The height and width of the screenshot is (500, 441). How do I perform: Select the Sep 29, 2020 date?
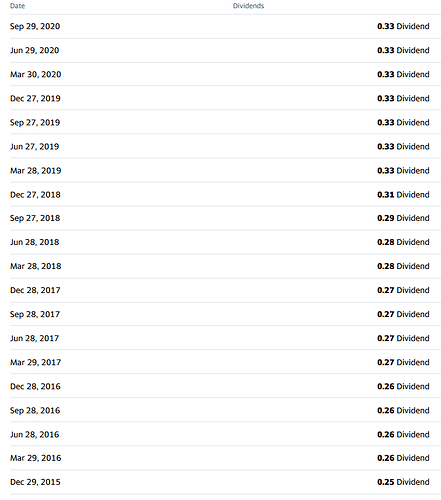tap(35, 26)
